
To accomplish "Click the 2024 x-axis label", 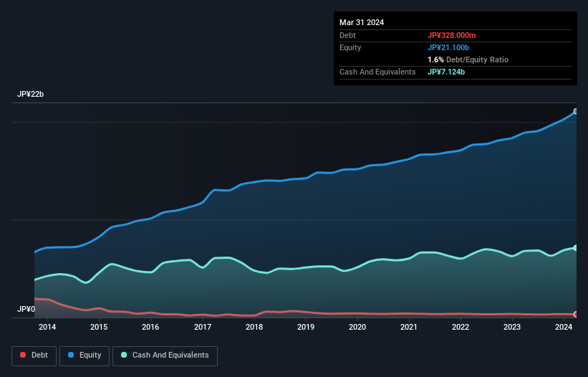I will pos(564,328).
